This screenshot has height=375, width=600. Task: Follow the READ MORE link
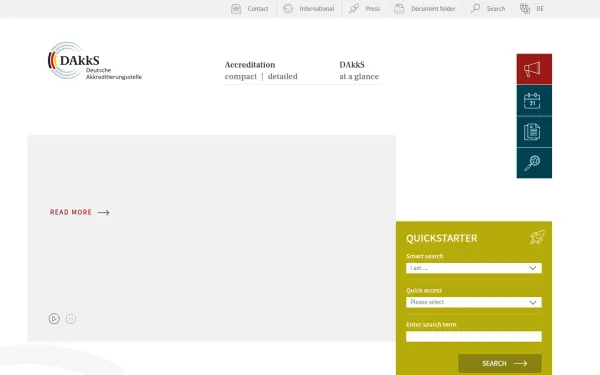click(x=71, y=212)
